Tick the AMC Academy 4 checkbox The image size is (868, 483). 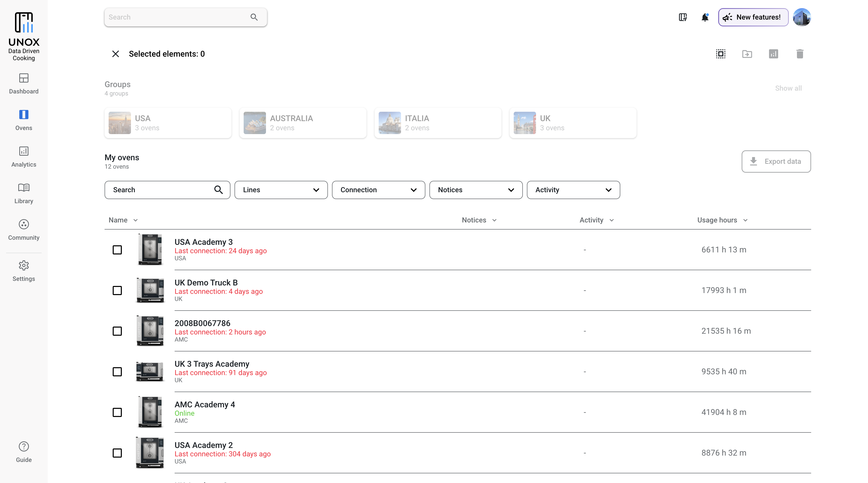(x=117, y=412)
